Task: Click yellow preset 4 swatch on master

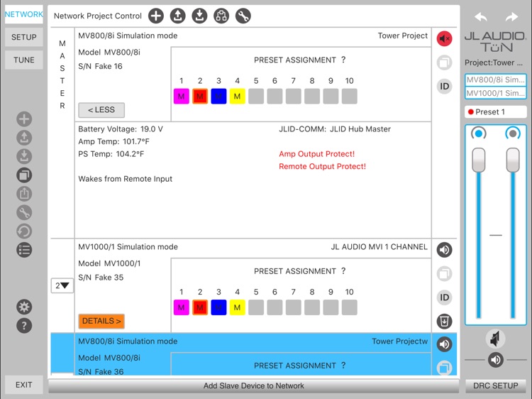Action: coord(237,96)
